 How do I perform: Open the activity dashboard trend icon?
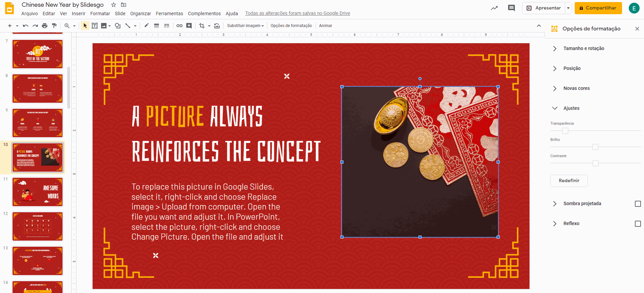point(494,8)
